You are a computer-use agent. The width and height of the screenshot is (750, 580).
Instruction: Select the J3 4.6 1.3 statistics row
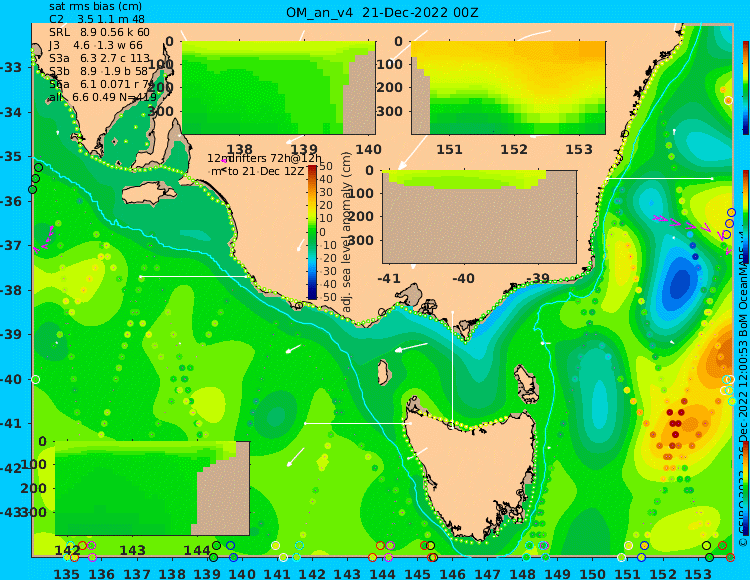(x=96, y=45)
